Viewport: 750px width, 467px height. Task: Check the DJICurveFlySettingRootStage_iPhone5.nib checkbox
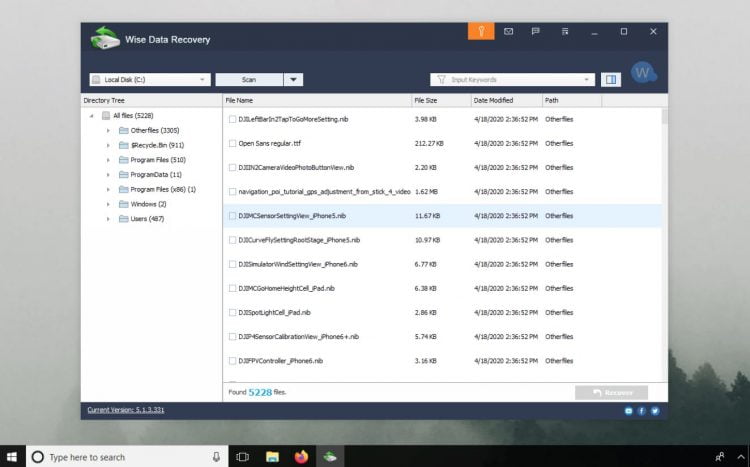click(x=232, y=240)
